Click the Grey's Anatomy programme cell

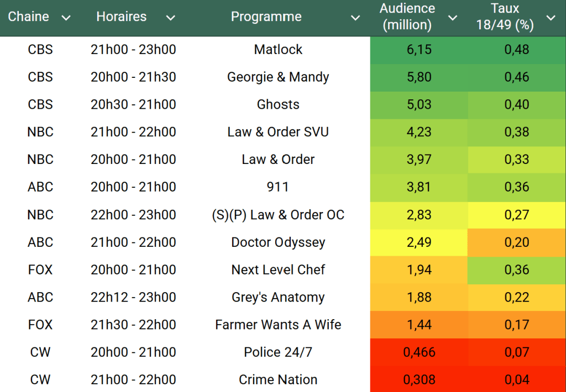click(278, 298)
